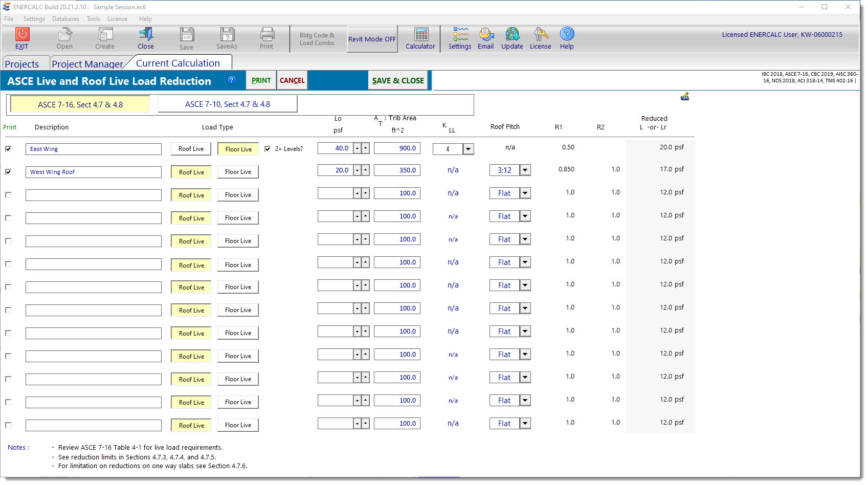Click the blue help question mark beside title
The image size is (868, 485).
(232, 80)
